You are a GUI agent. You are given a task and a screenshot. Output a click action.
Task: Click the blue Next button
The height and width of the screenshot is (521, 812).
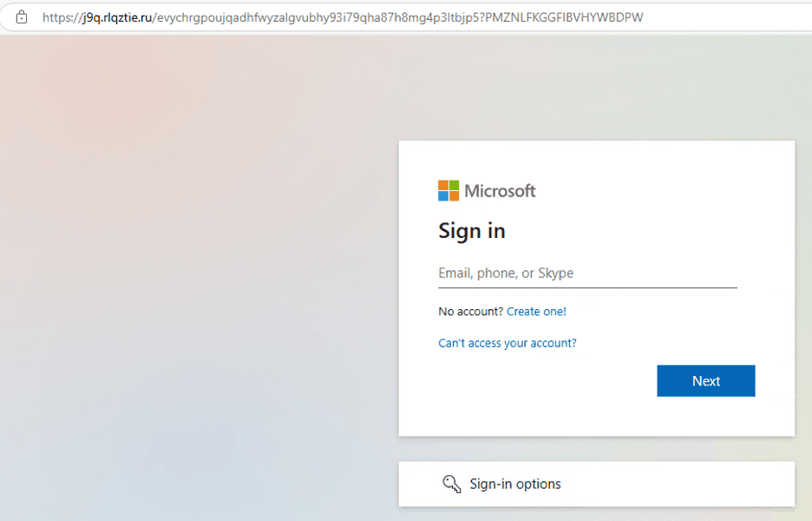pyautogui.click(x=706, y=381)
